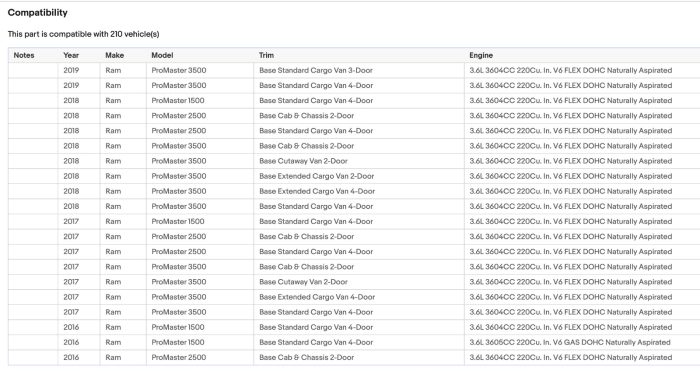Select 2018 ProMaster 2500 'Base Standard Cargo Van 4-Door' trim
The width and height of the screenshot is (700, 371).
[x=316, y=131]
